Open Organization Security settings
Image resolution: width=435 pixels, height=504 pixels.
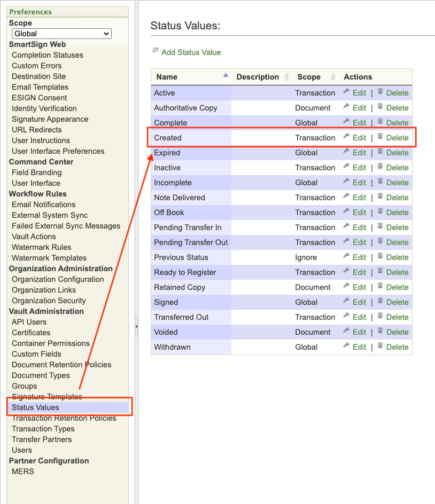point(49,301)
